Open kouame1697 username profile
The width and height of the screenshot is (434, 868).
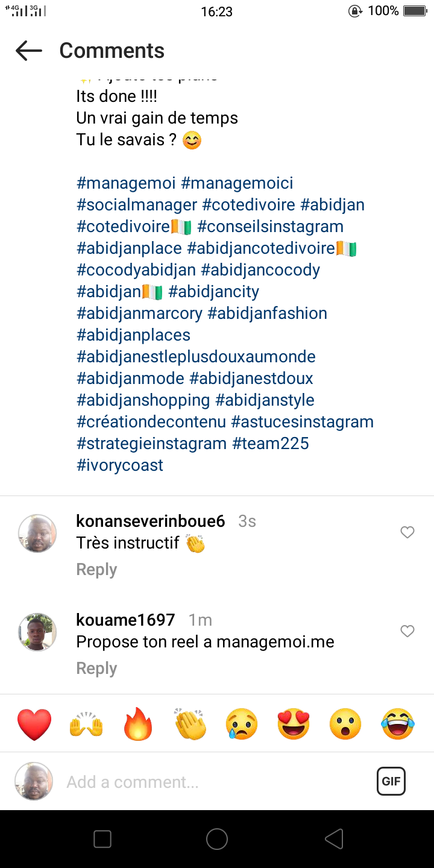(x=125, y=620)
